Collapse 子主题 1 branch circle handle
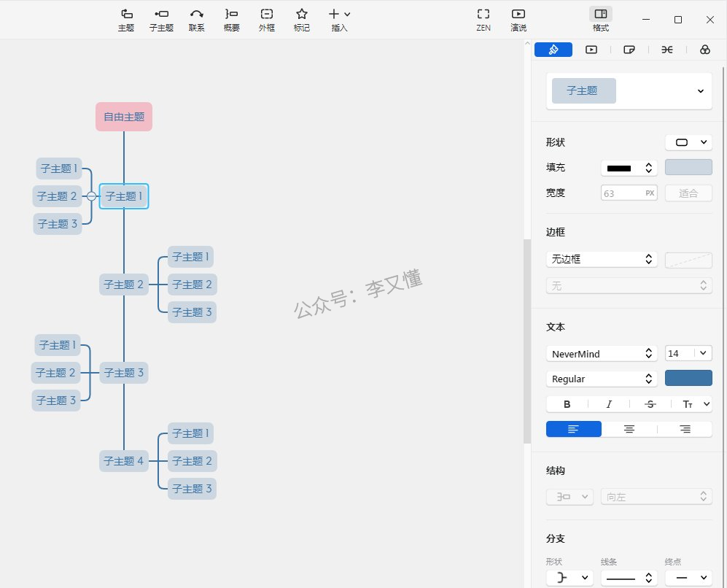This screenshot has height=588, width=727. 91,196
